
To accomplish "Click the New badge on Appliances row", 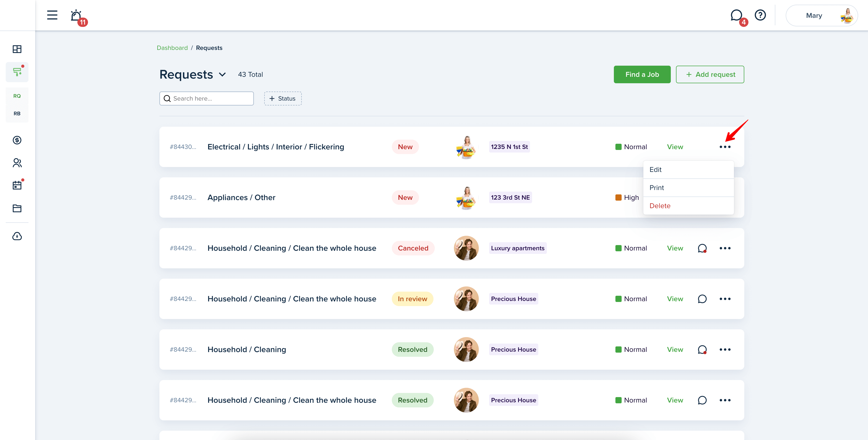I will [405, 198].
